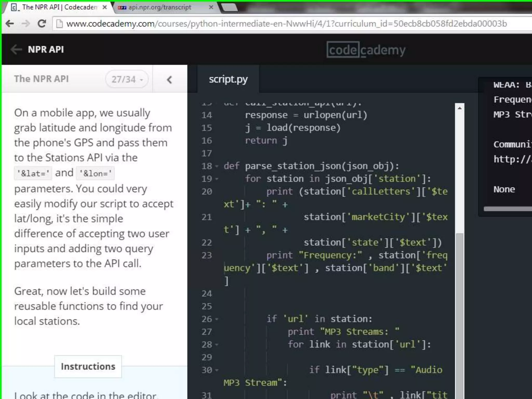Fold the if link type block on line 30
This screenshot has height=399, width=532.
tap(217, 370)
